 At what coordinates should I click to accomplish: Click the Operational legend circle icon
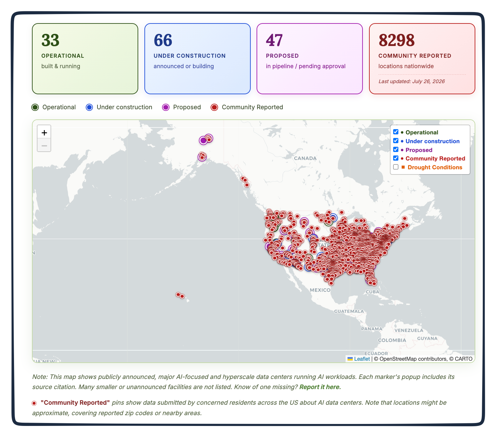point(35,107)
